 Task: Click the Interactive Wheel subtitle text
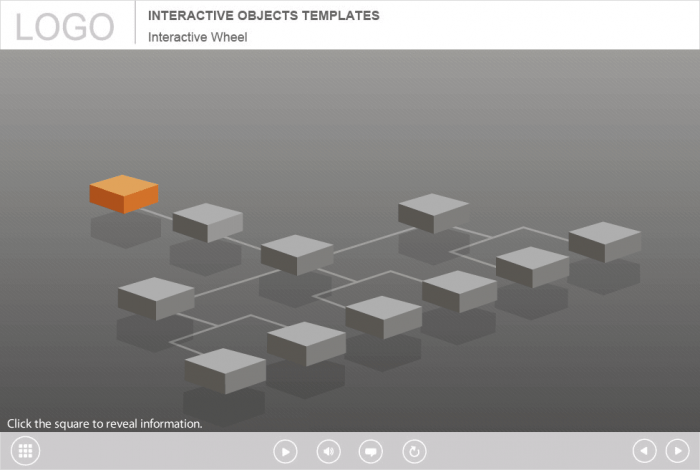(x=197, y=37)
